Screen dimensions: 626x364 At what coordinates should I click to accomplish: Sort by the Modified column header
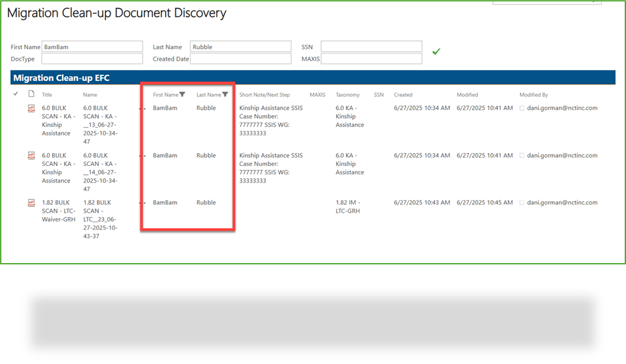click(467, 95)
